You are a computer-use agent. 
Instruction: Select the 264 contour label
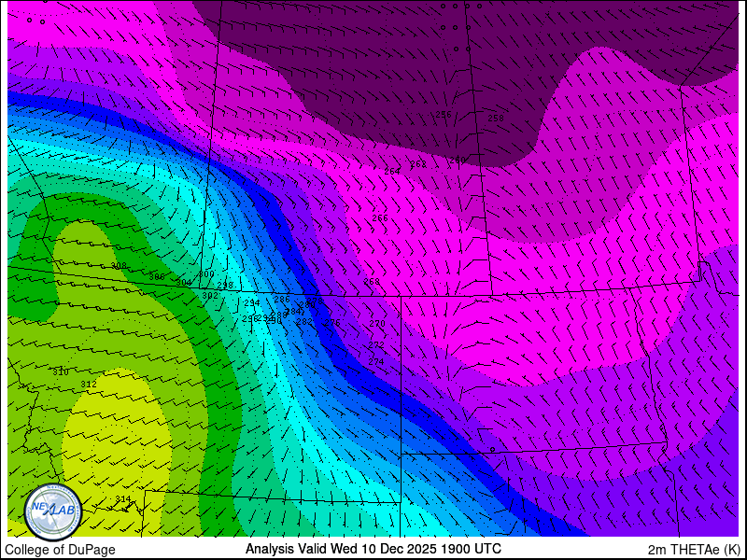(392, 172)
